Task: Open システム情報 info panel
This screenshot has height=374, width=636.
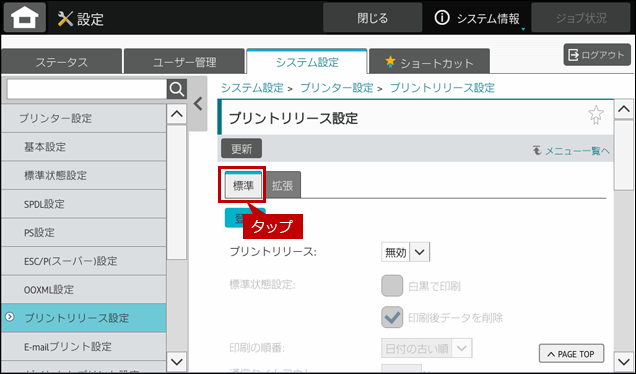Action: coord(477,18)
